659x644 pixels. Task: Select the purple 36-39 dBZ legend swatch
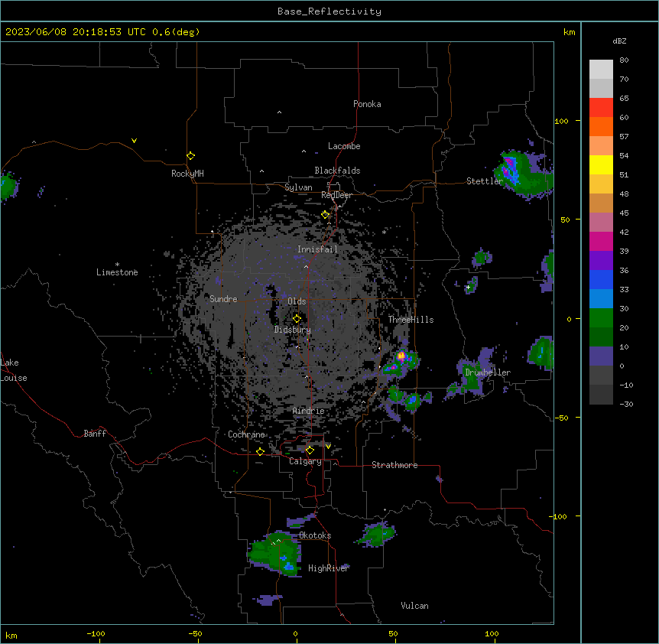(x=601, y=261)
